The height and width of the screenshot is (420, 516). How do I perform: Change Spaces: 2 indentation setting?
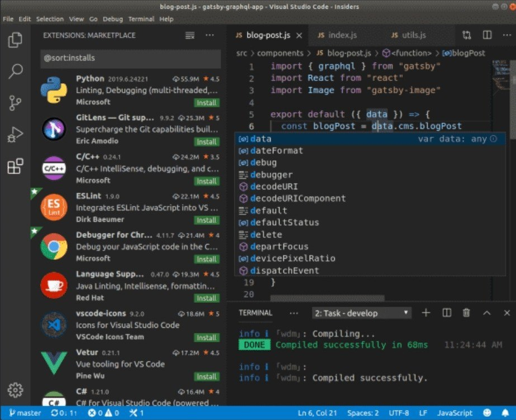[362, 413]
